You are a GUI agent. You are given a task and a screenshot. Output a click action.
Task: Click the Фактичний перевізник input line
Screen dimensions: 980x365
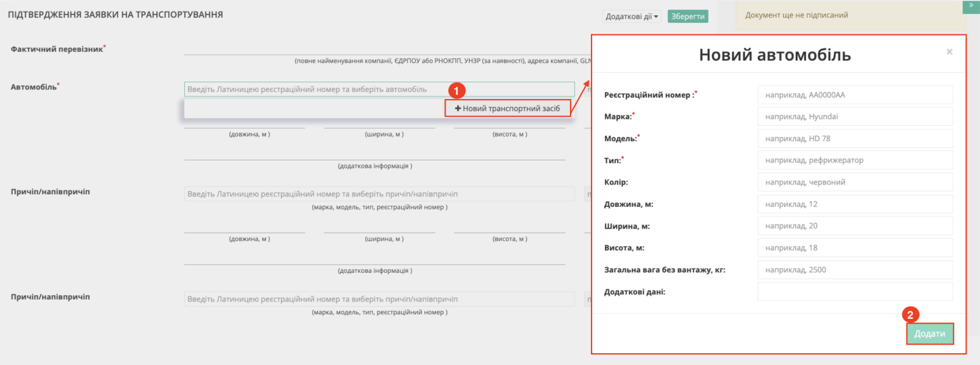(x=385, y=49)
